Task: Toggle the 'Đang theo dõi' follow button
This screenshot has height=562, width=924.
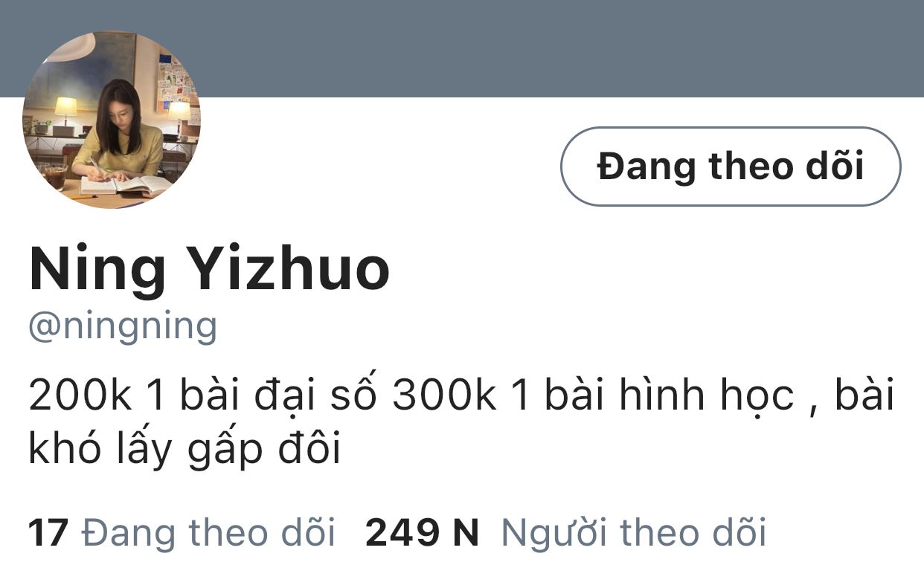Action: pyautogui.click(x=731, y=166)
